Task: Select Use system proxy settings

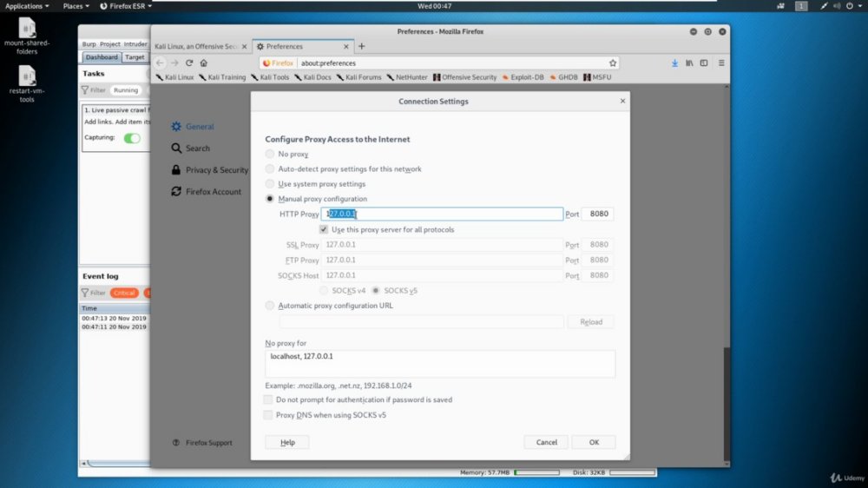Action: tap(270, 183)
